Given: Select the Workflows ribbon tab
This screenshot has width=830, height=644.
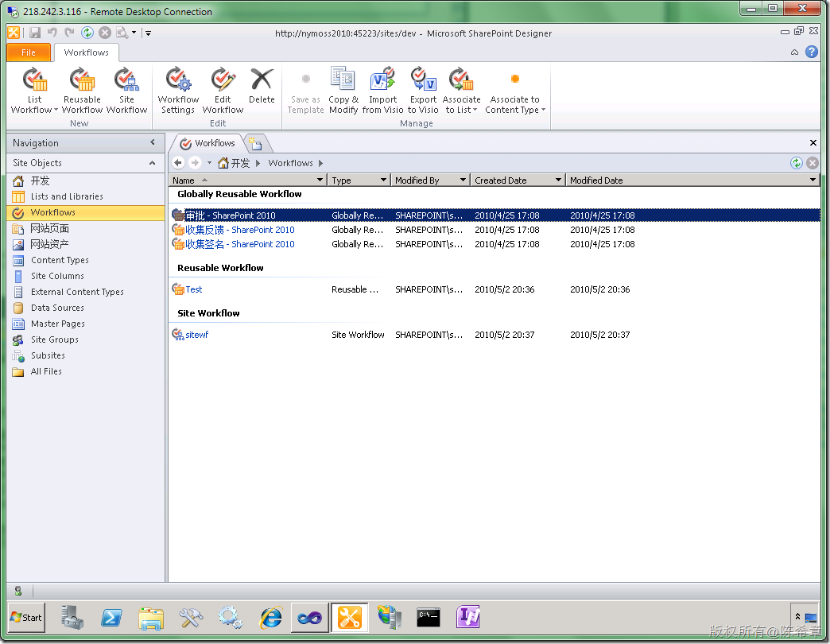Looking at the screenshot, I should (87, 52).
